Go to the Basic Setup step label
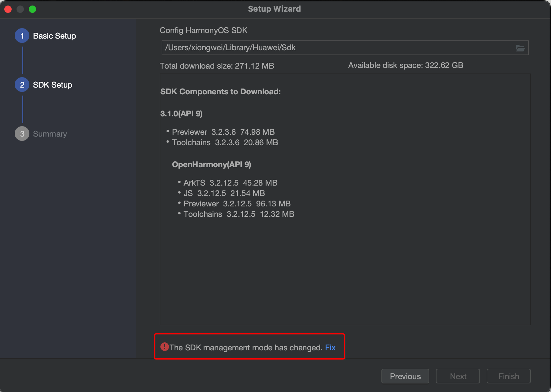 54,36
